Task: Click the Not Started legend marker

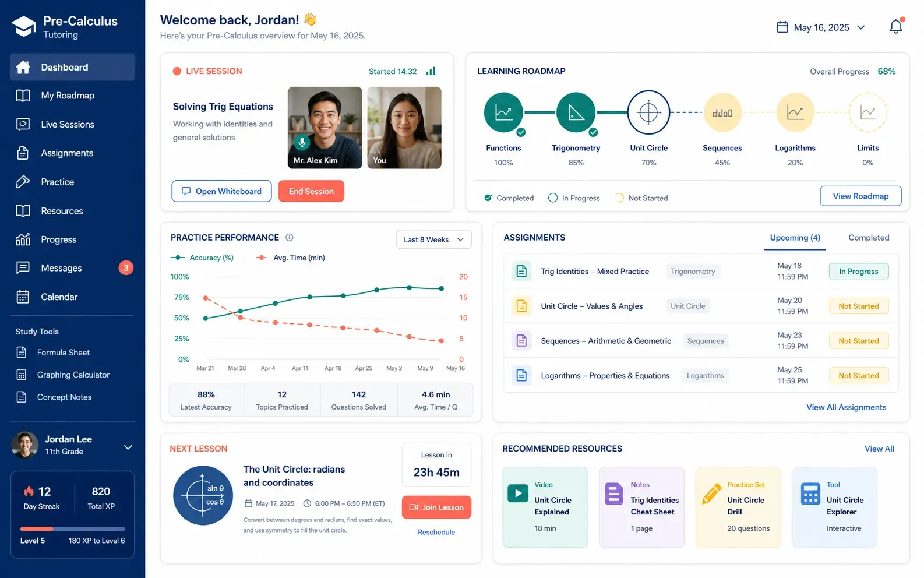Action: [x=619, y=198]
